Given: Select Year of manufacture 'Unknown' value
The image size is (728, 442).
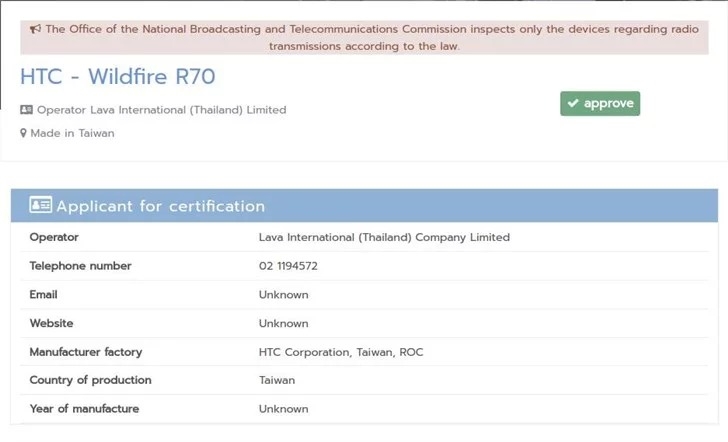Looking at the screenshot, I should pyautogui.click(x=284, y=409).
